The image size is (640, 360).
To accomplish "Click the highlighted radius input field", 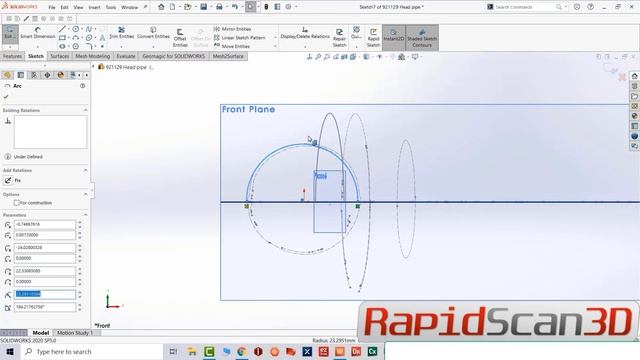I will click(x=45, y=294).
